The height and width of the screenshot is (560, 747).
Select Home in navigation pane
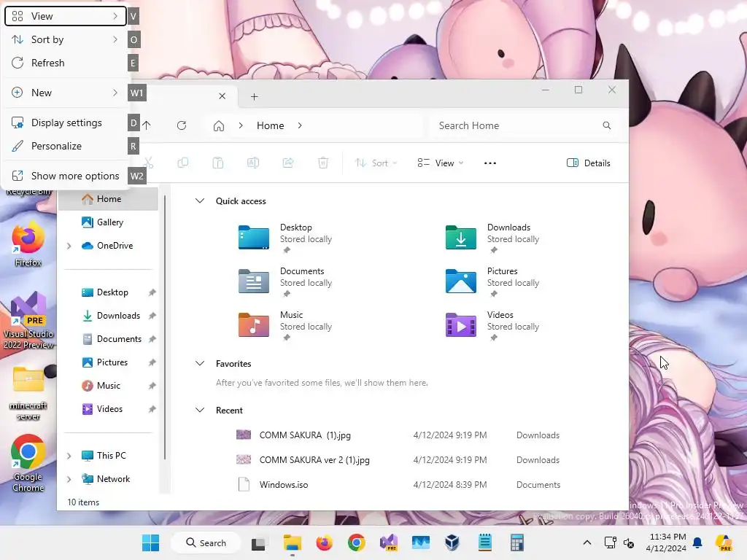tap(109, 199)
